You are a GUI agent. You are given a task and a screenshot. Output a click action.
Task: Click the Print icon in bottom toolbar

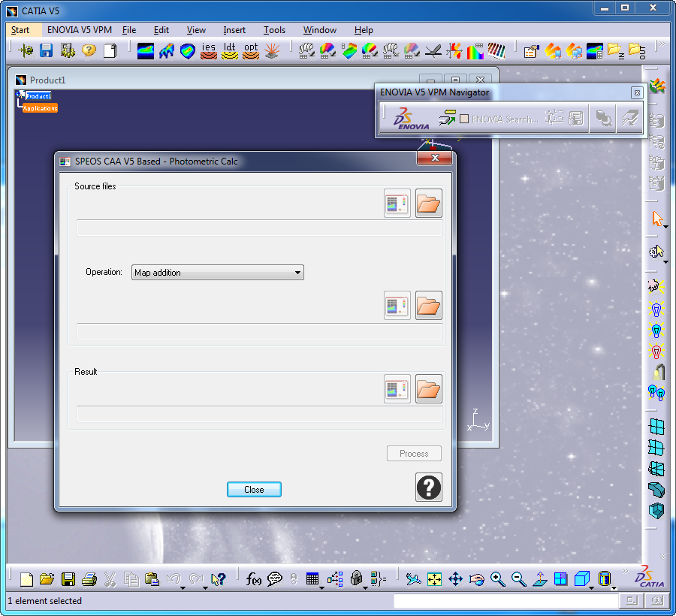click(x=89, y=579)
